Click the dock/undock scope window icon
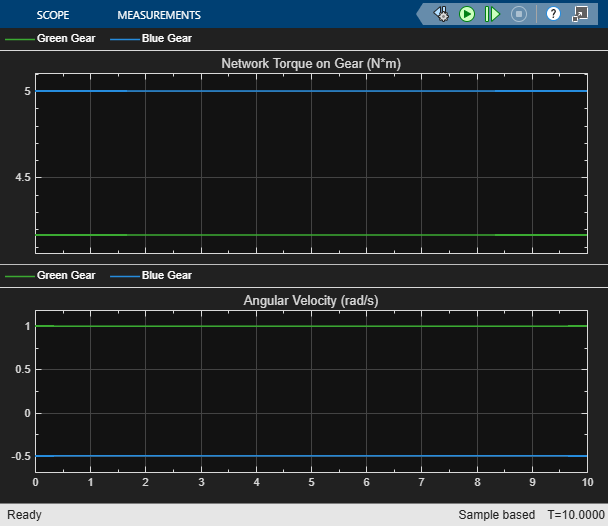The image size is (608, 526). pos(580,14)
